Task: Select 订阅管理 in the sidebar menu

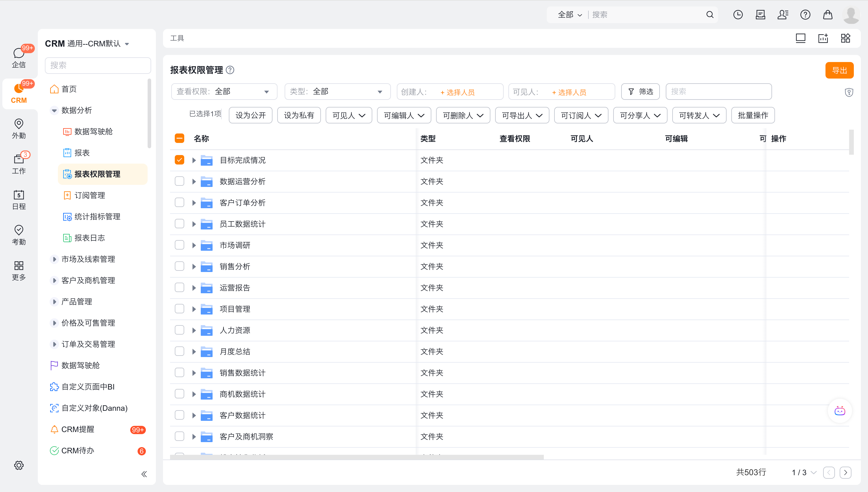Action: (89, 195)
